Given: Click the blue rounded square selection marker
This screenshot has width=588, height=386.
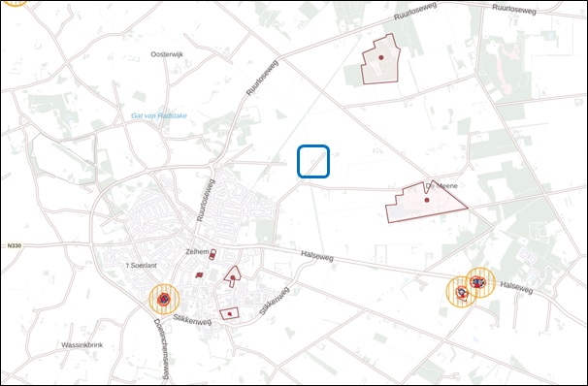Looking at the screenshot, I should click(313, 161).
